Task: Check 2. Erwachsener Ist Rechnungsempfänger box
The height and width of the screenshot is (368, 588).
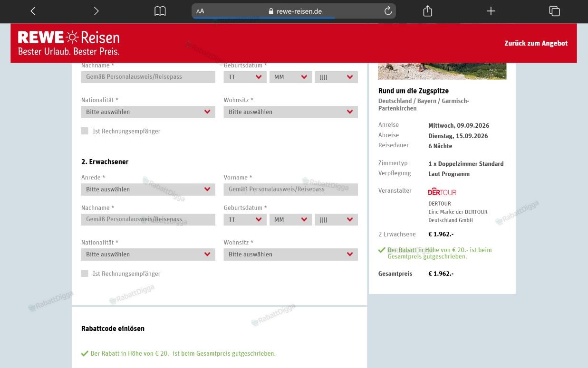Action: coord(85,274)
